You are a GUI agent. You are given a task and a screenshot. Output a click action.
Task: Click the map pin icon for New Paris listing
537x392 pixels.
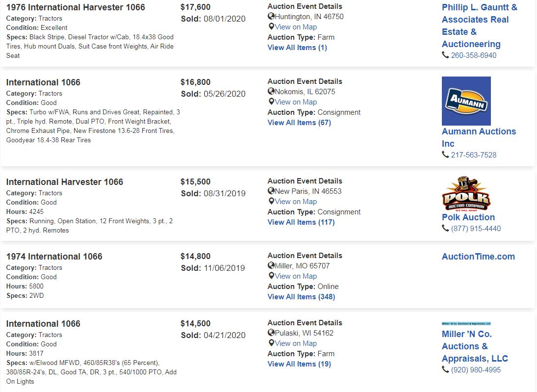[x=271, y=202]
